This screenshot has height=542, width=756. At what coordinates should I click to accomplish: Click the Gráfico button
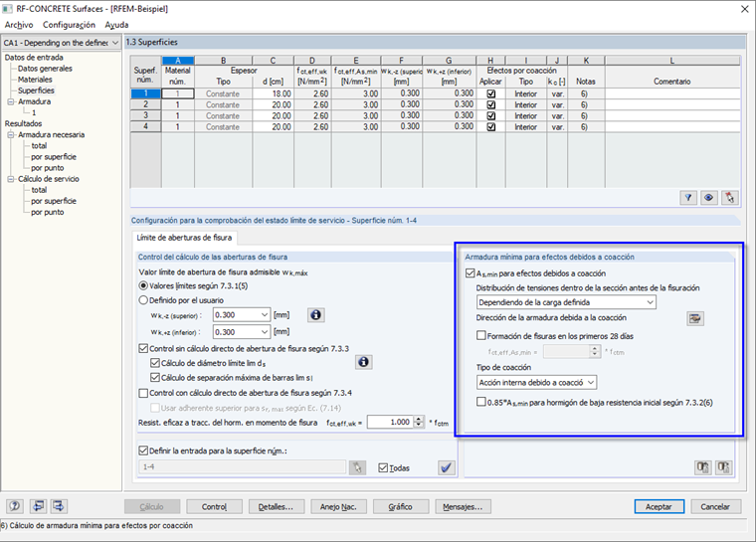pyautogui.click(x=400, y=506)
